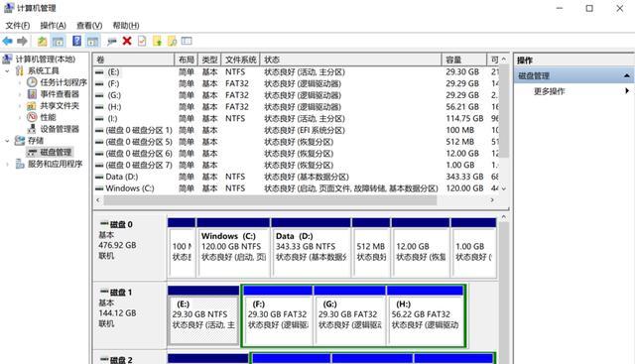Collapse the 系统工具 tree node
635x364 pixels.
7,70
